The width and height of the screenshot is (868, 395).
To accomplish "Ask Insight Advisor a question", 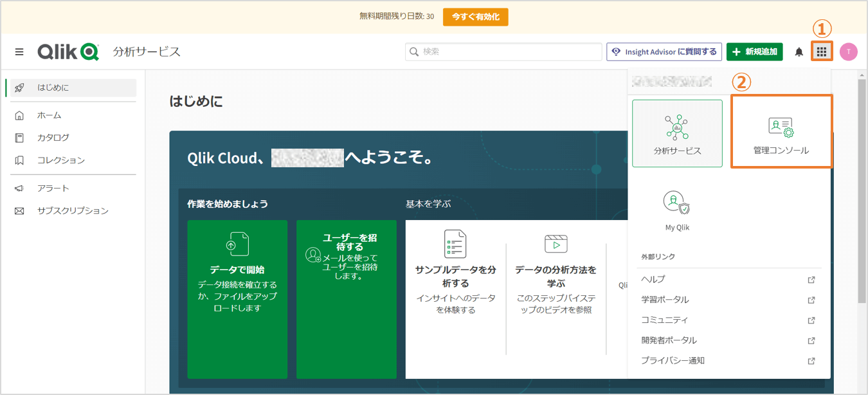I will (x=664, y=52).
